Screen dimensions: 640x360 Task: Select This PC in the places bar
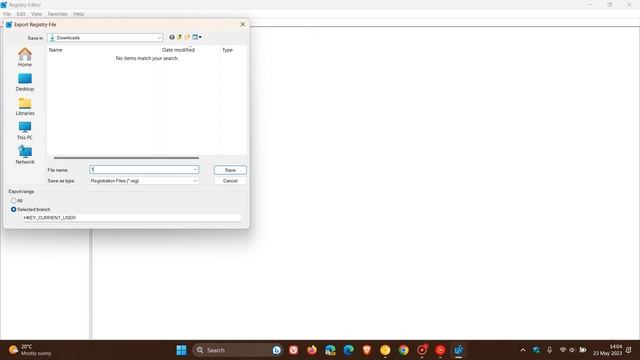click(24, 131)
